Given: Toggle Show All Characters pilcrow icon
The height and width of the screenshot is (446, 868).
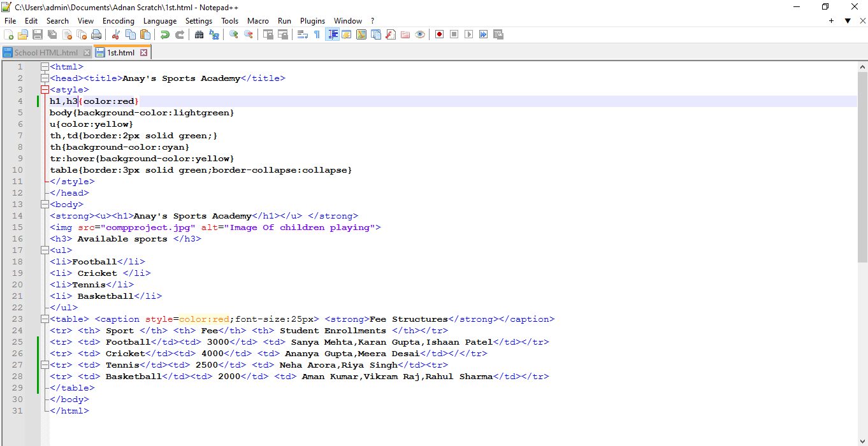Looking at the screenshot, I should (317, 34).
